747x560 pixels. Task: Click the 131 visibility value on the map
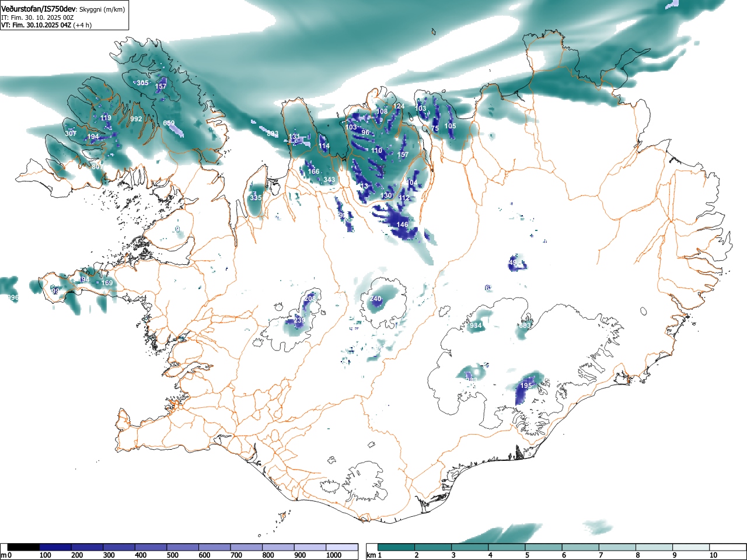click(295, 137)
